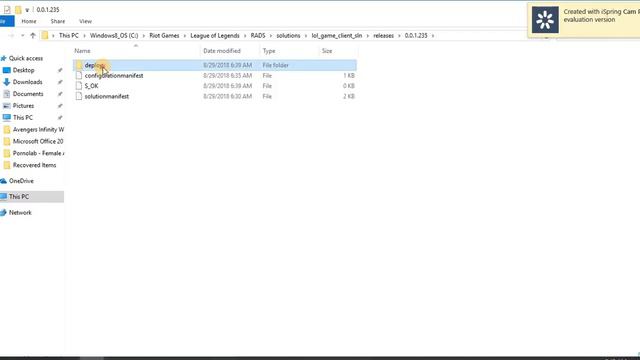Open the File menu tab

(x=6, y=21)
